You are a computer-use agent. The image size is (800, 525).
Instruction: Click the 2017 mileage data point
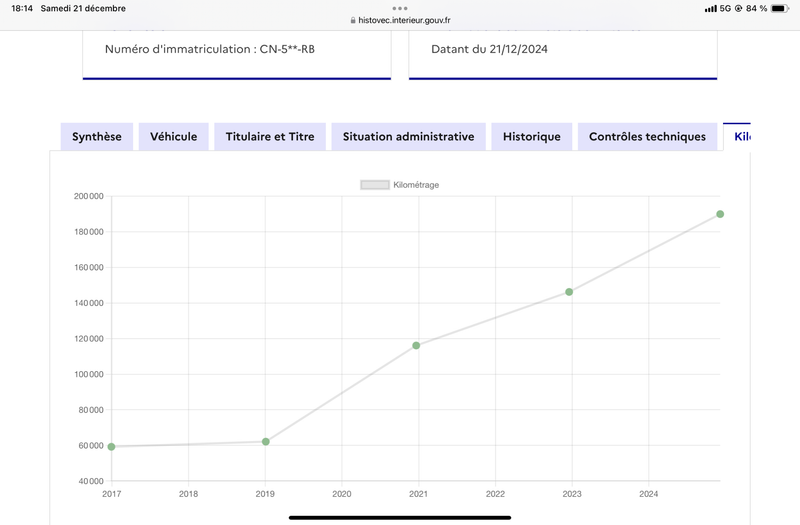tap(111, 446)
